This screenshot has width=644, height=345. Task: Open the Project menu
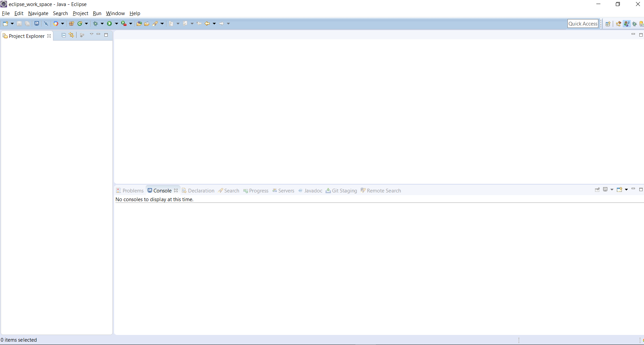[81, 13]
